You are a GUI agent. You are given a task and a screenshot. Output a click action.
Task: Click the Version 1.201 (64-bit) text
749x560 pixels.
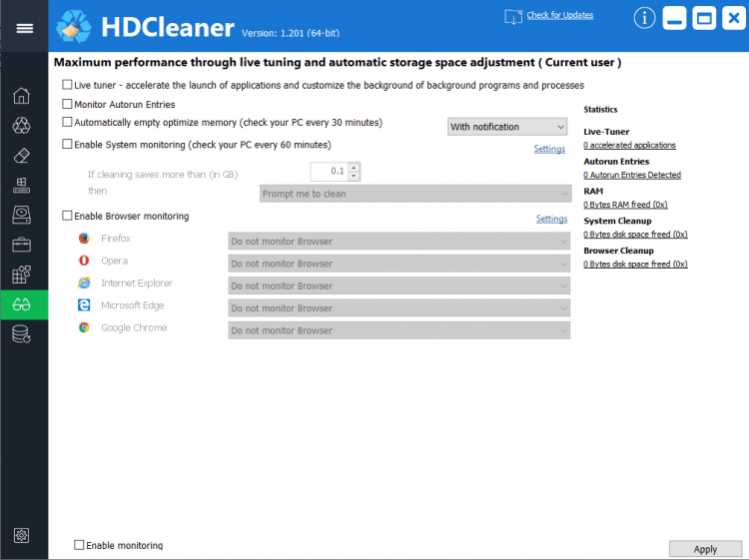pyautogui.click(x=291, y=33)
